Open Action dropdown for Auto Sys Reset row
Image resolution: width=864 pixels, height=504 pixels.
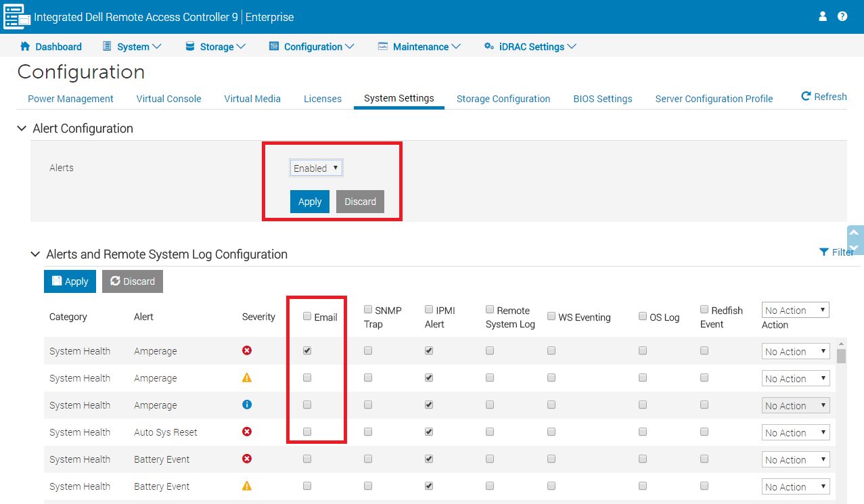pos(796,432)
